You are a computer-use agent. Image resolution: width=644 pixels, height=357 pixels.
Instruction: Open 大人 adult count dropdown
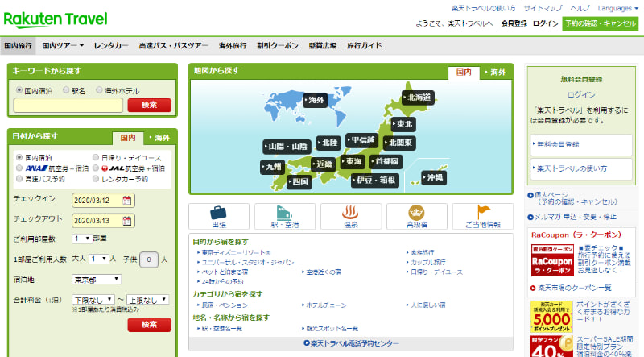pyautogui.click(x=99, y=259)
